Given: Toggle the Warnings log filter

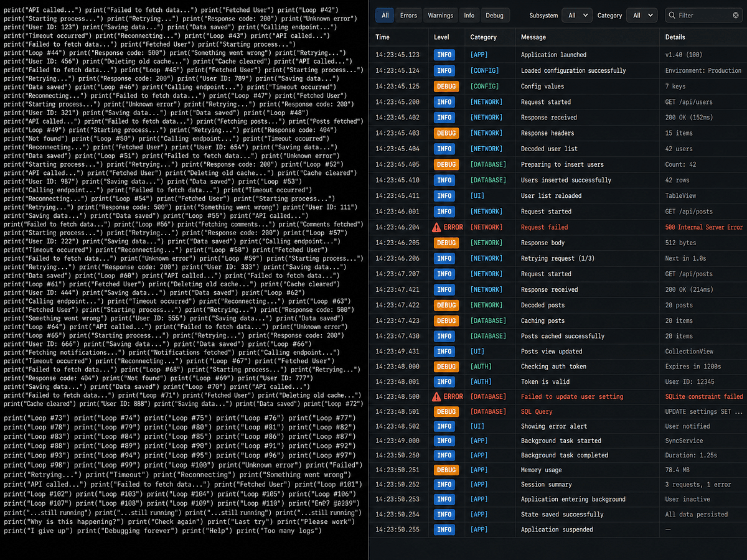Looking at the screenshot, I should (441, 15).
